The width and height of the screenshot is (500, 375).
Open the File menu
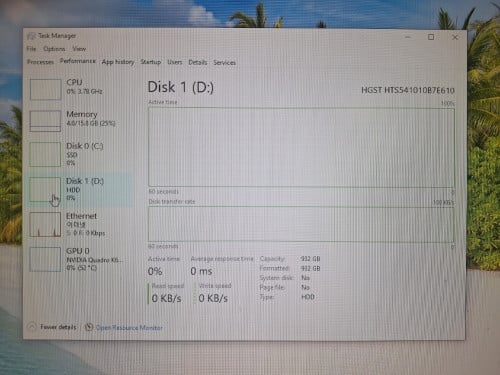(x=31, y=49)
